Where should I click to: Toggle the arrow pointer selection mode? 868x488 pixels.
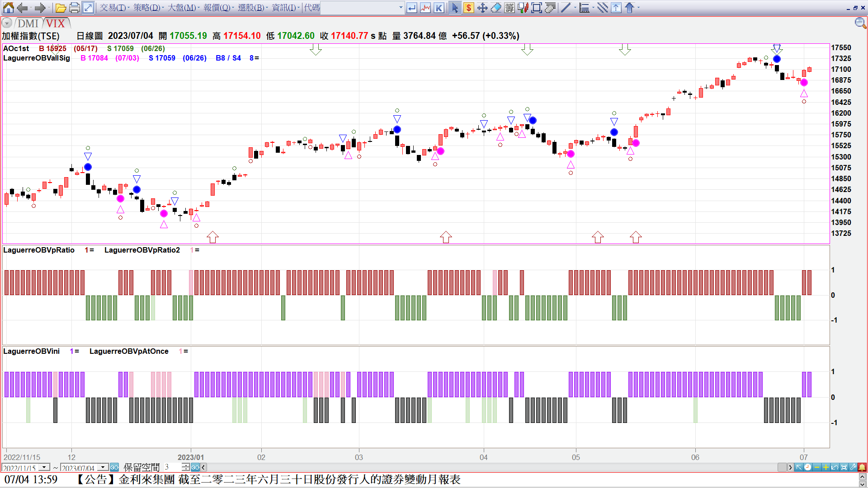(455, 8)
